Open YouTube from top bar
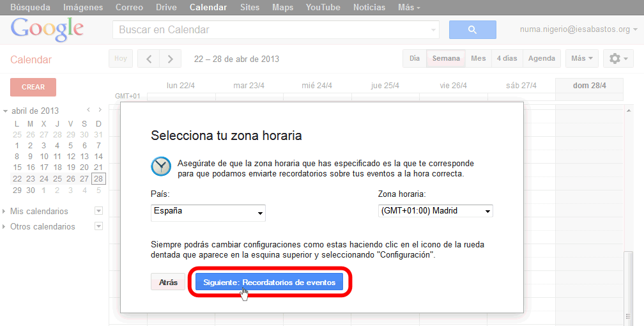The width and height of the screenshot is (644, 326). pos(323,8)
